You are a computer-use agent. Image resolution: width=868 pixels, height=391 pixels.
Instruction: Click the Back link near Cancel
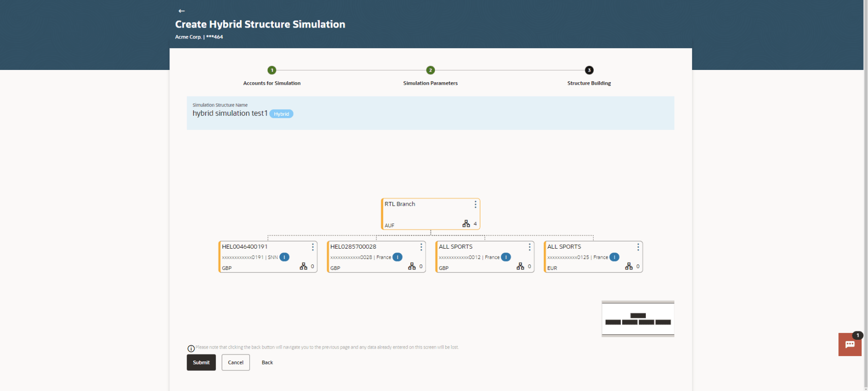267,362
